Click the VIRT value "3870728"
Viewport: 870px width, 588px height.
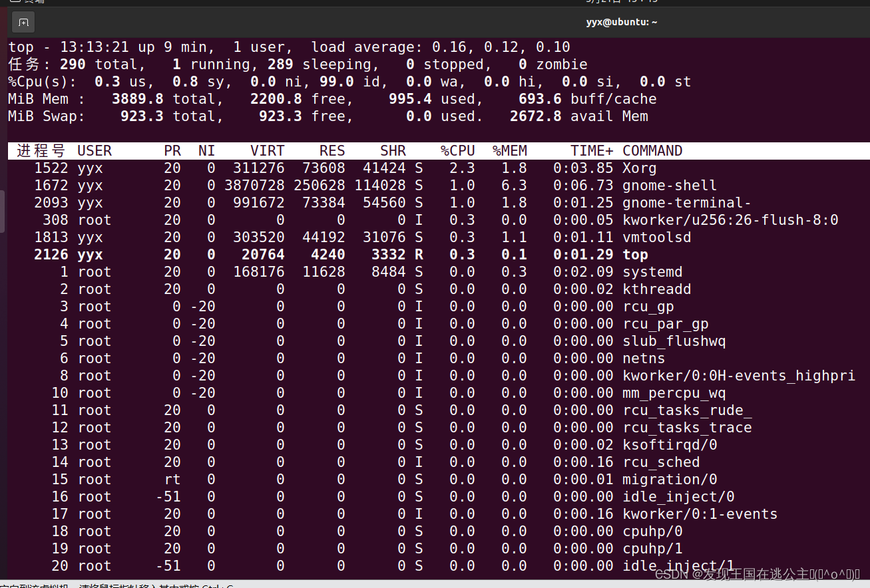(x=254, y=186)
